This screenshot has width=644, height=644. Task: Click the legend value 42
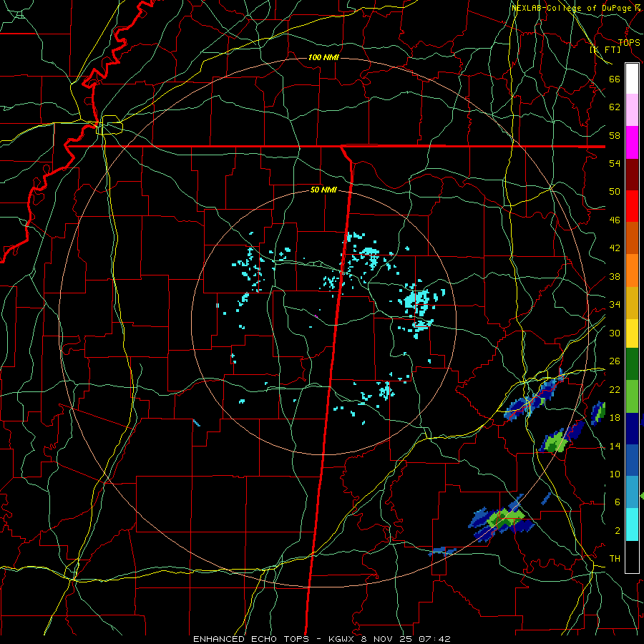[x=615, y=248]
